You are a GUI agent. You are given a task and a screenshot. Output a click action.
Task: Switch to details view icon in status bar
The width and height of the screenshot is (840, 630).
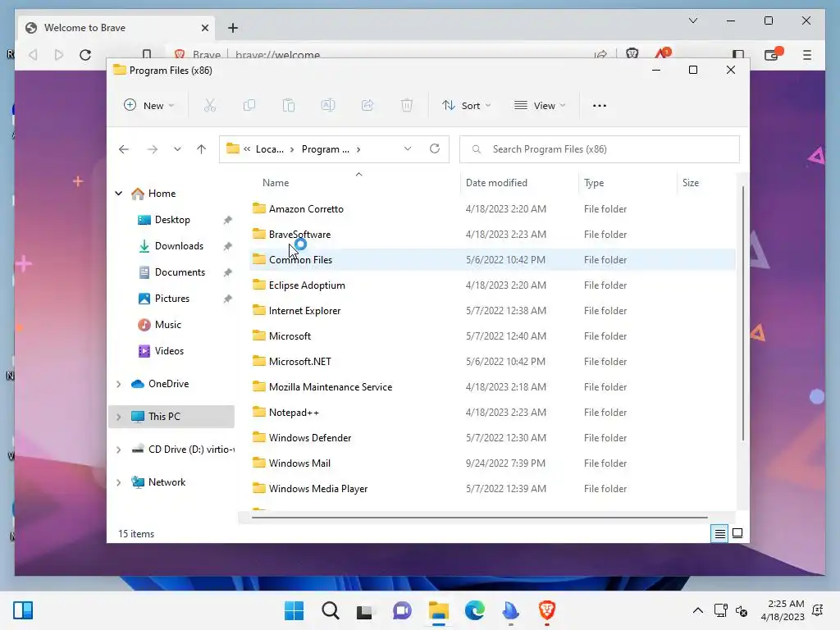pyautogui.click(x=719, y=533)
